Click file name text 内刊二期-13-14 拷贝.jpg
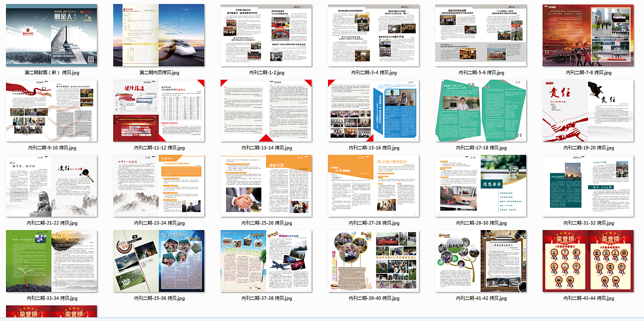 (x=266, y=148)
